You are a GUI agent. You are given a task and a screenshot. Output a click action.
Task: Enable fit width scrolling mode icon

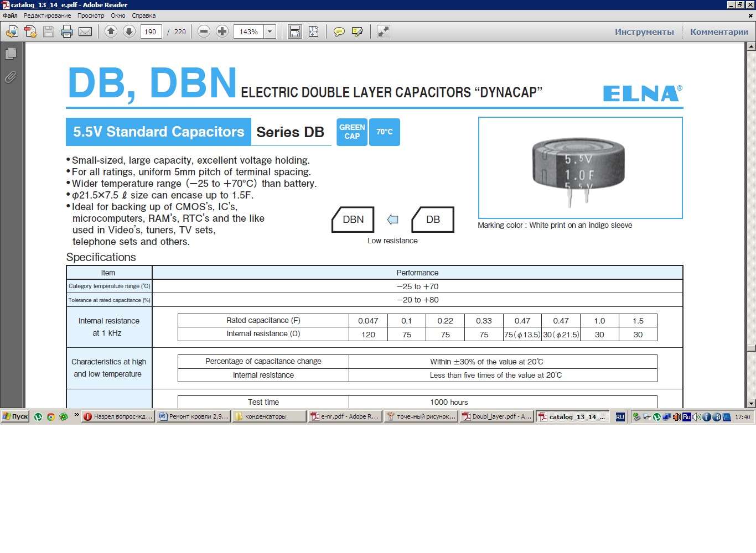[x=295, y=32]
